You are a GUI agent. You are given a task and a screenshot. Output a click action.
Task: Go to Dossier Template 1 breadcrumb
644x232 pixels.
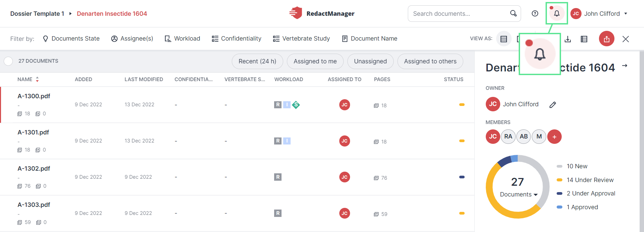click(37, 14)
